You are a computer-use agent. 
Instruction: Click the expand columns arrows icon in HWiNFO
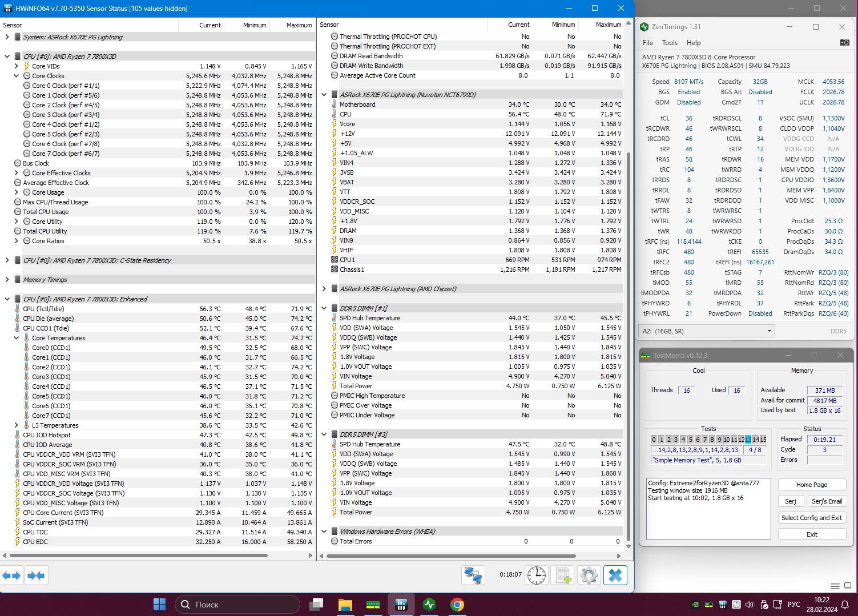point(11,575)
